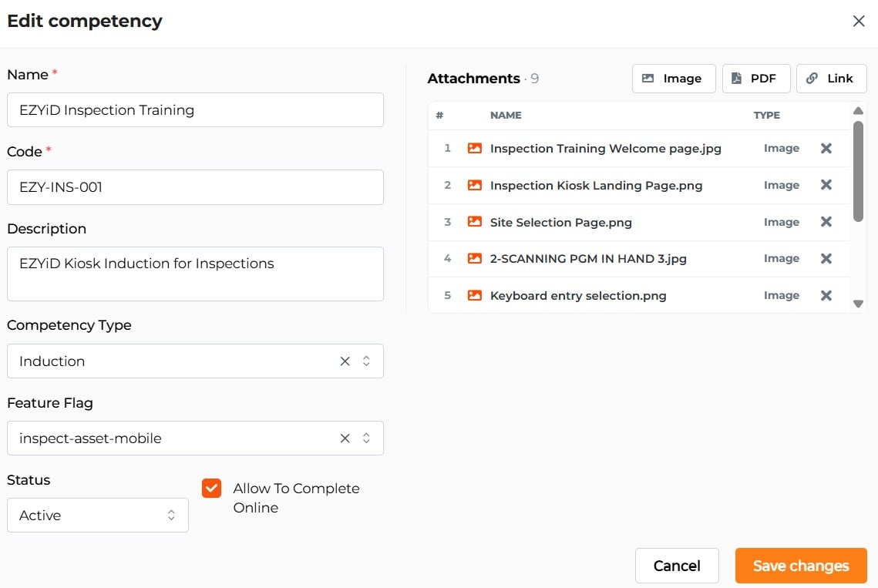This screenshot has height=588, width=878.
Task: Click image icon of 2-SCANNING PGM IN HAND 3.jpg
Action: pos(474,259)
